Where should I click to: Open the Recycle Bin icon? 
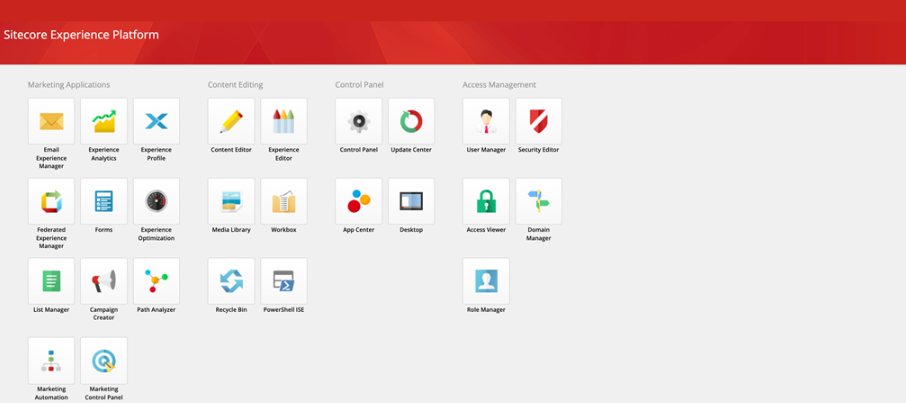[x=231, y=281]
